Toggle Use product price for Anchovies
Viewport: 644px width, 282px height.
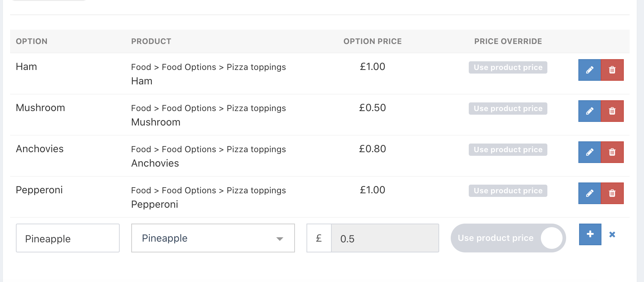click(x=508, y=150)
